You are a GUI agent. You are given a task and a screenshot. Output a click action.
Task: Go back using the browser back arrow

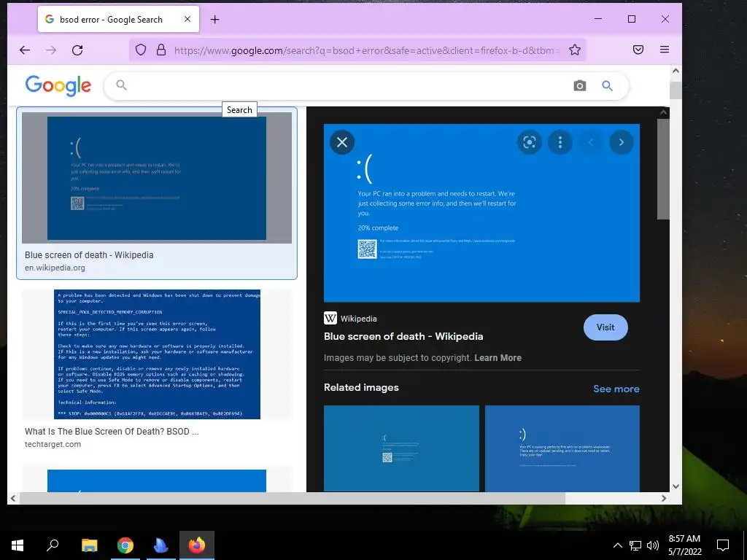tap(25, 50)
